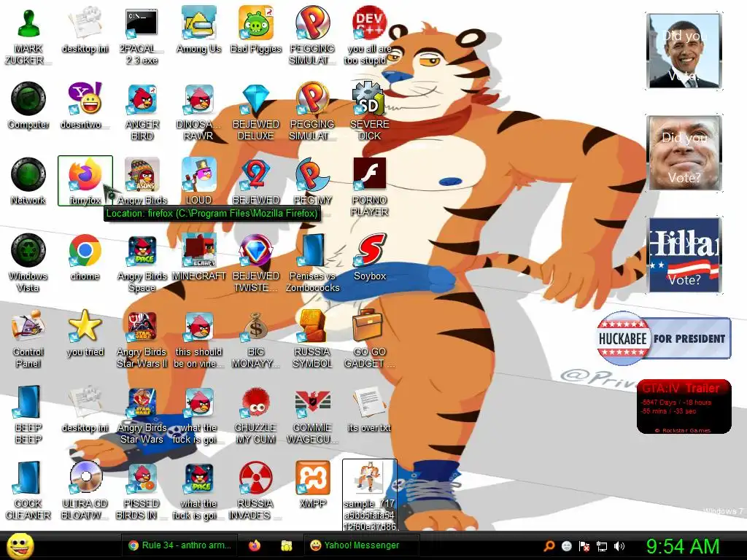Select the Soybox red S icon

(370, 251)
